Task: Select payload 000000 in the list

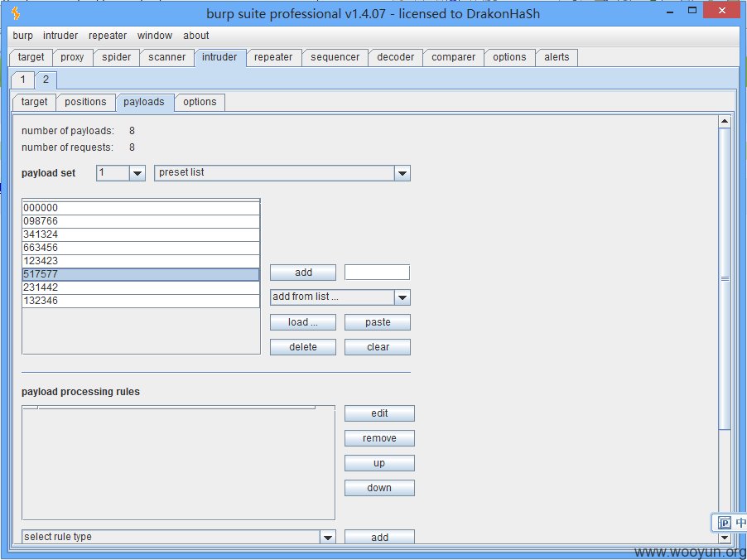Action: pos(141,208)
